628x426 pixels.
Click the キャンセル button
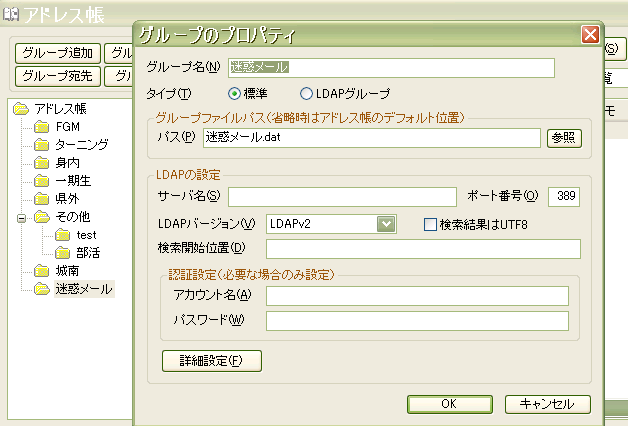coord(547,404)
